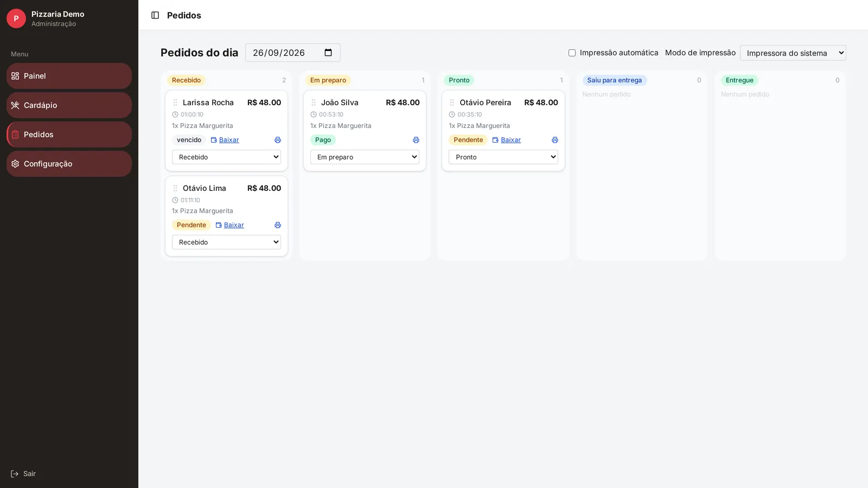This screenshot has height=488, width=868.
Task: Click the Saiu para entrega column label
Action: 615,80
